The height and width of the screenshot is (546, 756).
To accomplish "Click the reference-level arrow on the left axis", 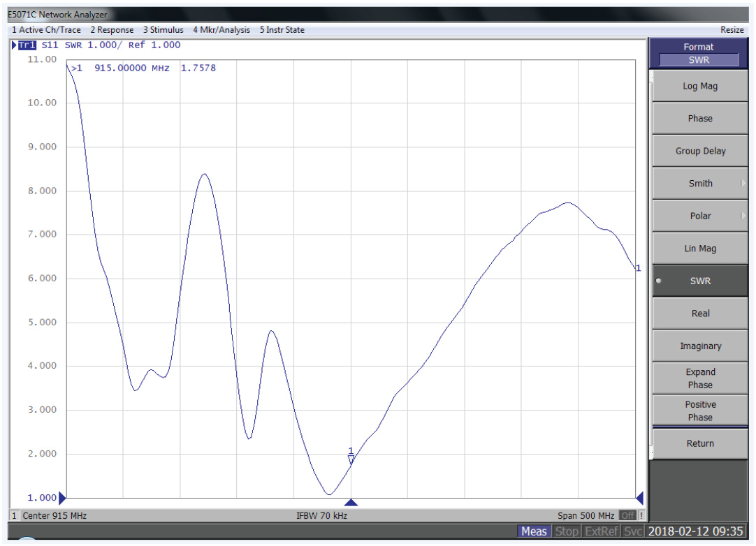I will click(x=63, y=498).
